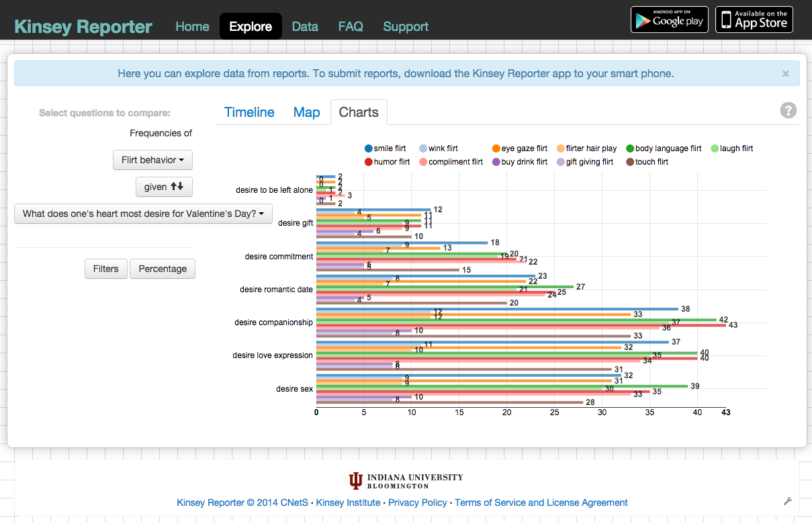812x522 pixels.
Task: Open the Google Play app badge
Action: (669, 19)
